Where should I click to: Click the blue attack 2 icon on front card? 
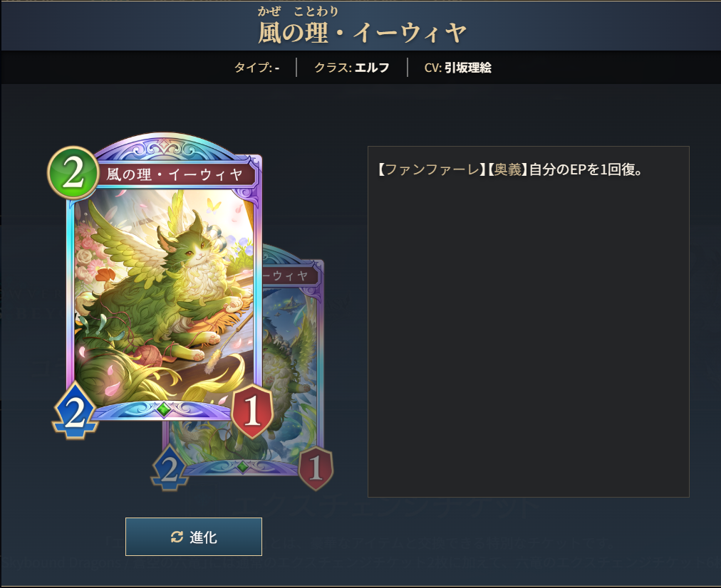click(x=75, y=411)
